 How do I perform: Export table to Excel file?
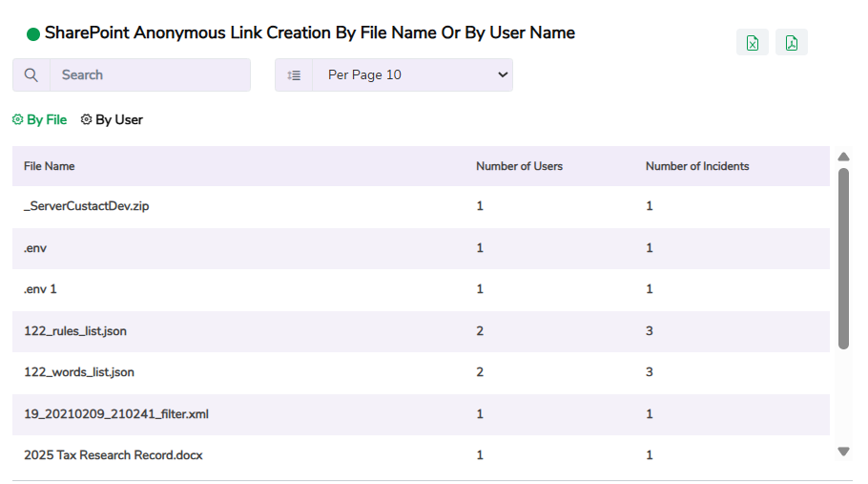[x=752, y=43]
